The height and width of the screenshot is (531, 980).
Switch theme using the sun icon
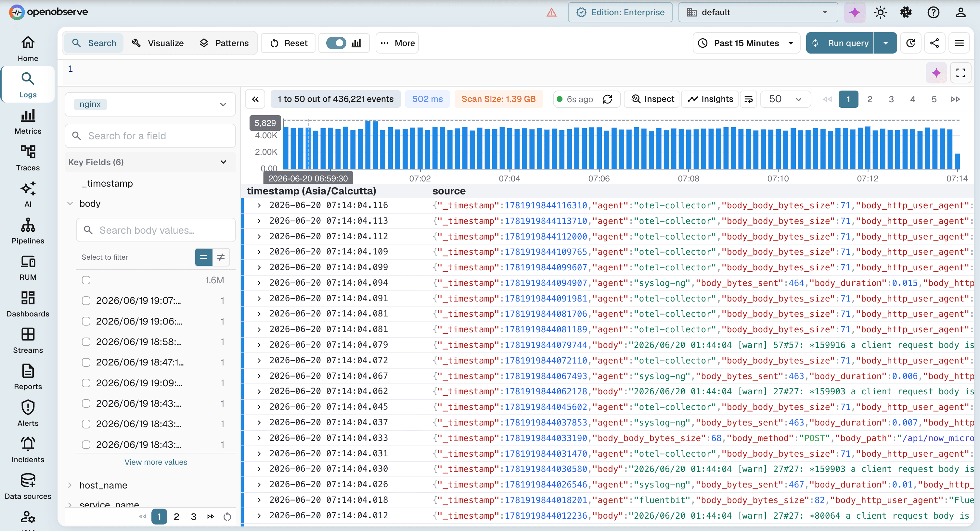[880, 12]
